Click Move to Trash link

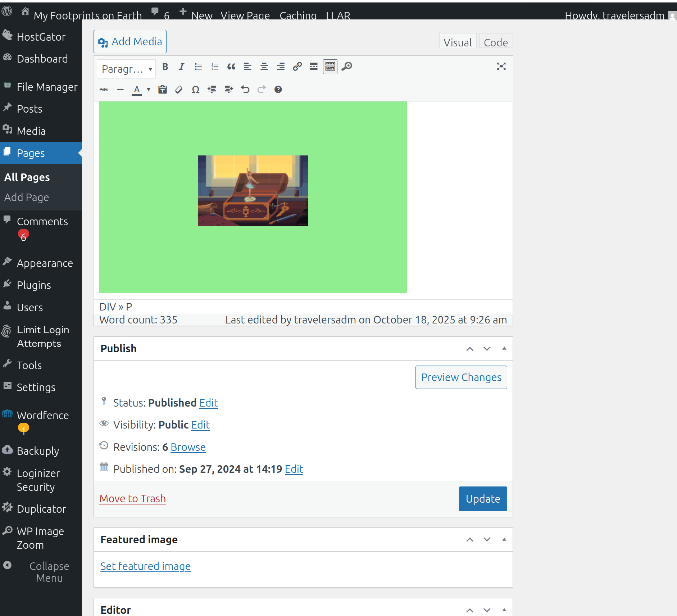(x=133, y=499)
